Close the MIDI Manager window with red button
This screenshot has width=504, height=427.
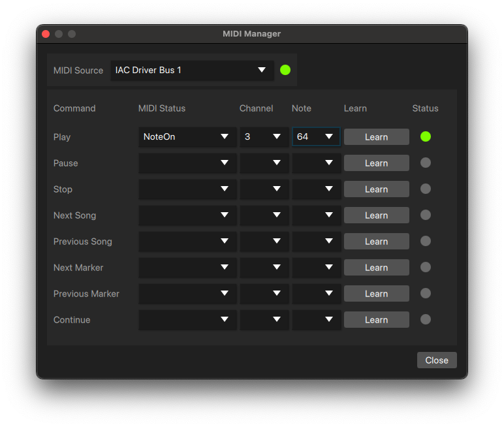46,34
